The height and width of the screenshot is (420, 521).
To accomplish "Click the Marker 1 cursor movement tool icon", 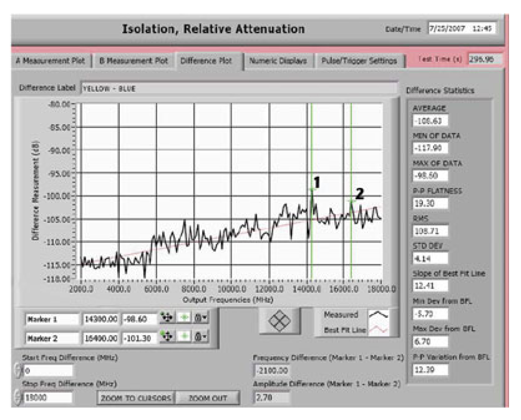I will (167, 318).
